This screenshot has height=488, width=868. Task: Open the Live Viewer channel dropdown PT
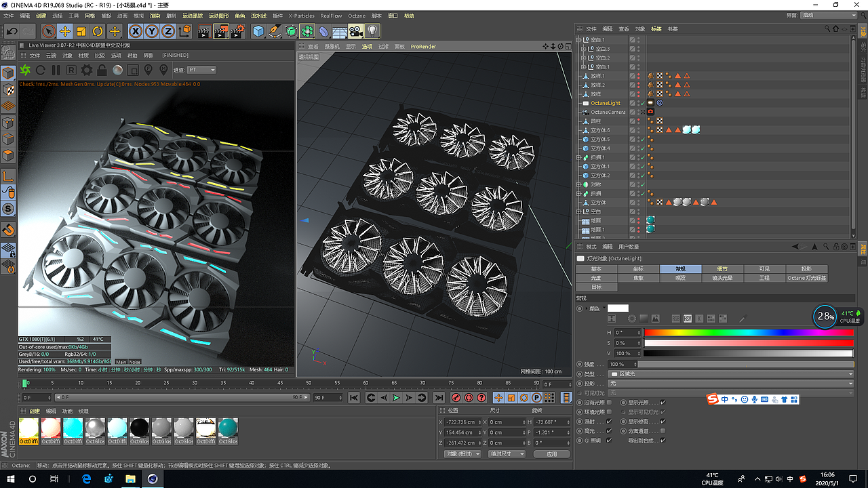coord(202,70)
